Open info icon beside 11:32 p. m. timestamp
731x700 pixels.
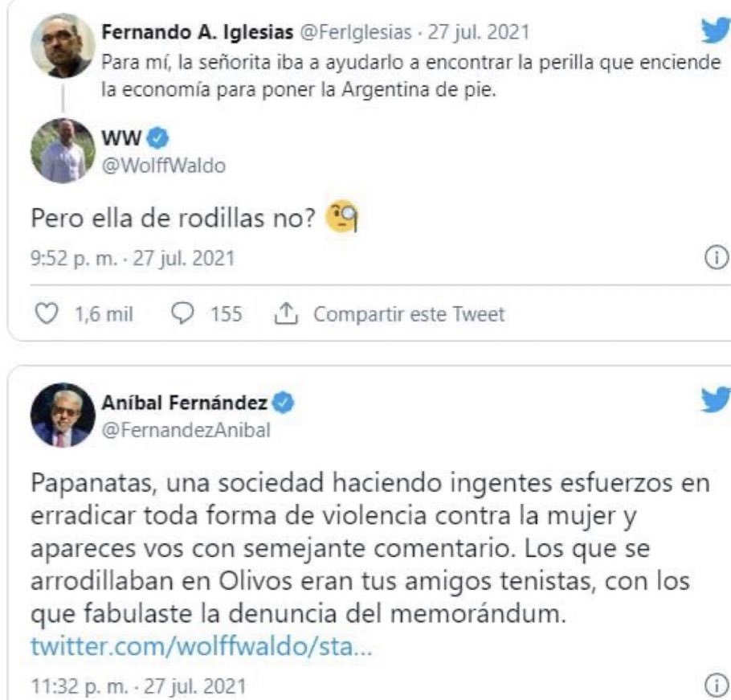coord(717,685)
